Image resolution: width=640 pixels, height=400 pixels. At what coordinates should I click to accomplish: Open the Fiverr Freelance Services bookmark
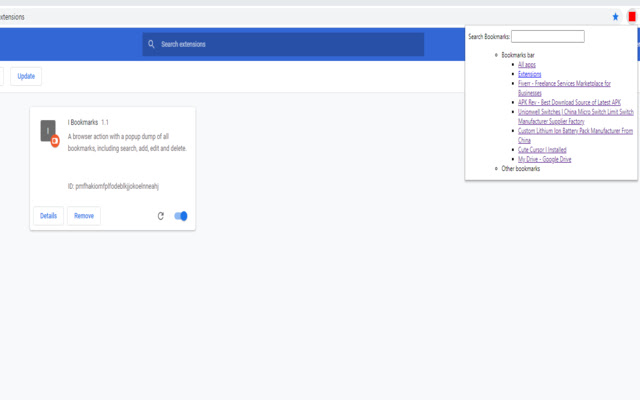564,88
